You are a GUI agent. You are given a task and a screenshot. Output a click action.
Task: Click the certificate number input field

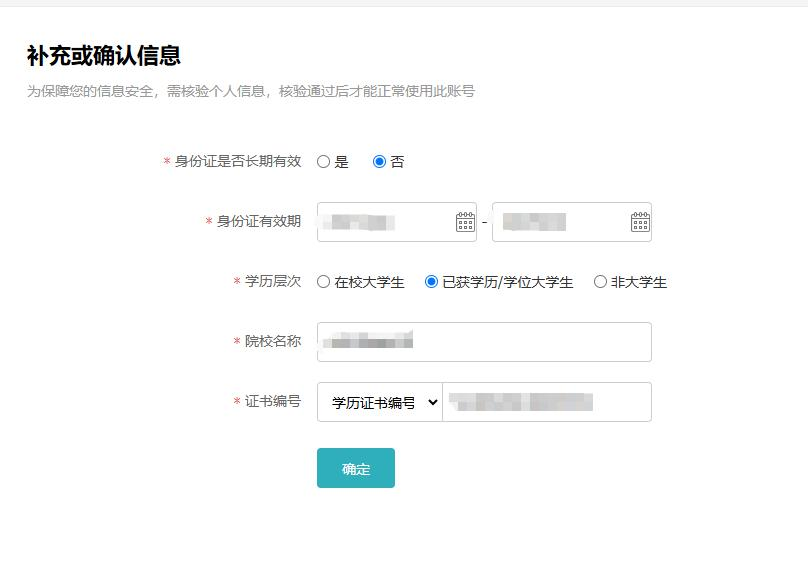[547, 402]
